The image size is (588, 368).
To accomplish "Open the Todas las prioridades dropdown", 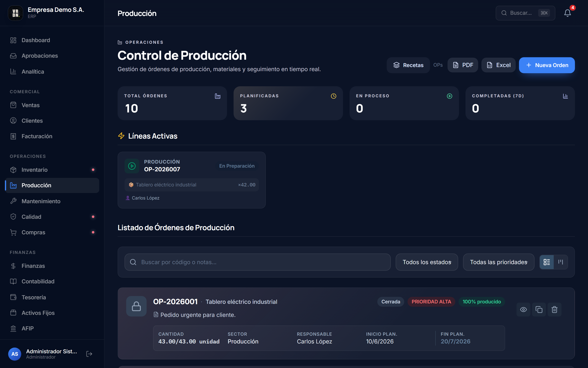I will [499, 262].
